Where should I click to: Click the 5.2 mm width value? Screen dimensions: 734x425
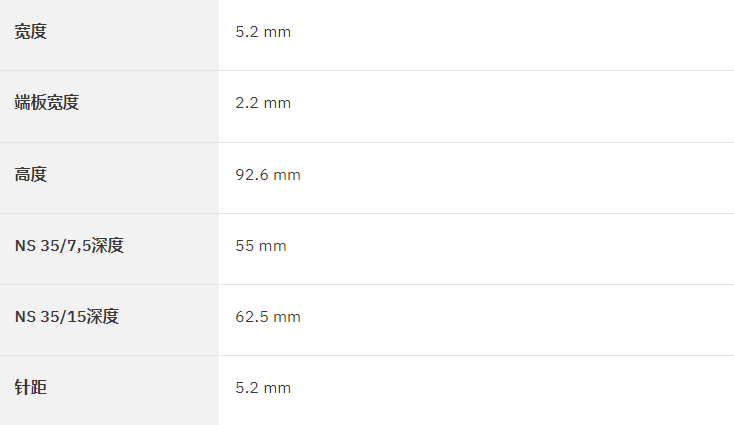pos(263,32)
